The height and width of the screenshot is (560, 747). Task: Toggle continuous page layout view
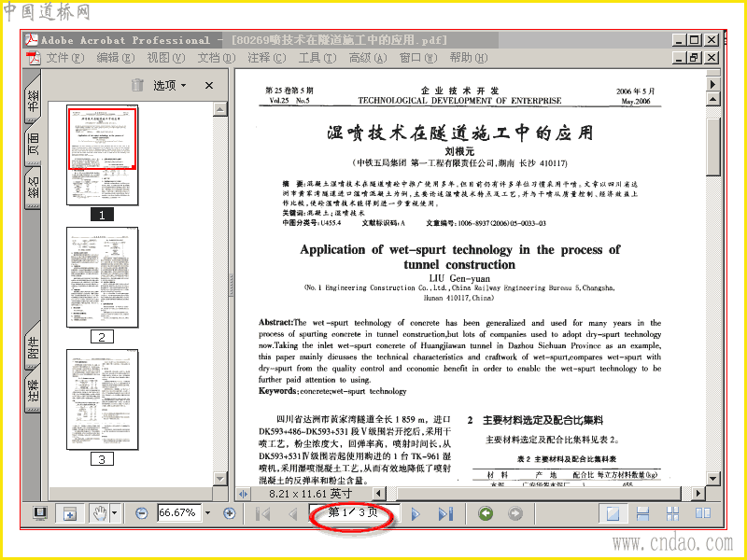(642, 513)
